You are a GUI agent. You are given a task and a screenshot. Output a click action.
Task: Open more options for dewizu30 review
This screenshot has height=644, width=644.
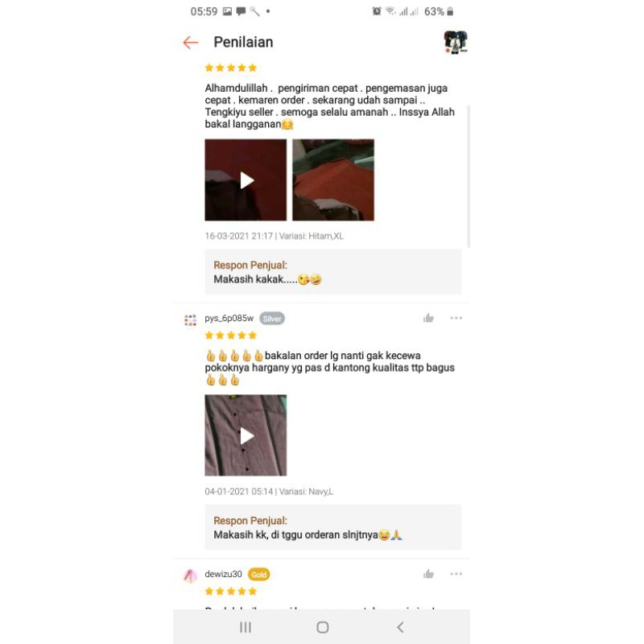coord(456,574)
